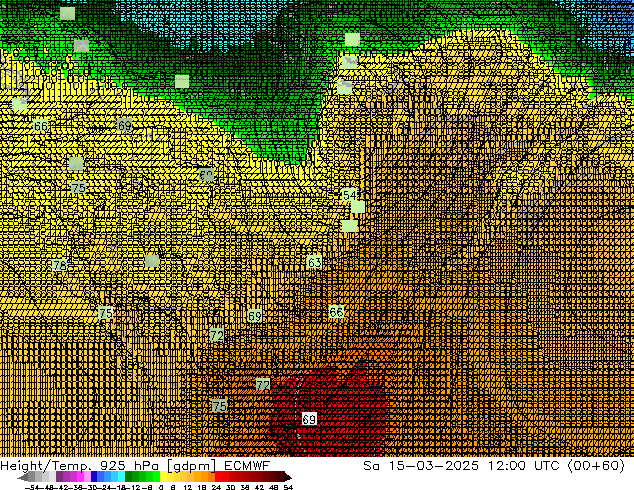This screenshot has width=634, height=490.
Task: Click the "66" label next to the "69" label in the yellow area
Action: point(40,126)
